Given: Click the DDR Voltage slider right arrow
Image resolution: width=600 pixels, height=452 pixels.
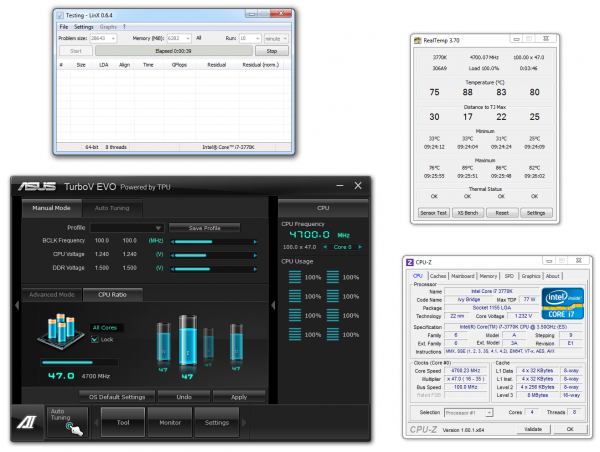Looking at the screenshot, I should pyautogui.click(x=255, y=269).
